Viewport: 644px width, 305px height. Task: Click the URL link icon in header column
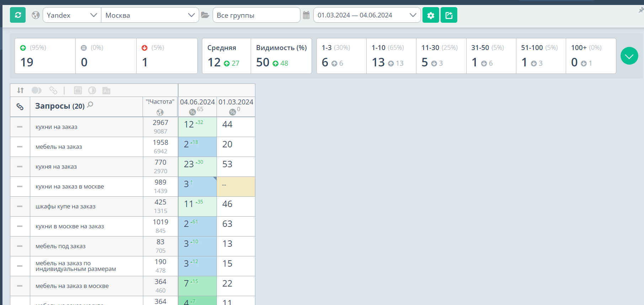click(x=20, y=107)
